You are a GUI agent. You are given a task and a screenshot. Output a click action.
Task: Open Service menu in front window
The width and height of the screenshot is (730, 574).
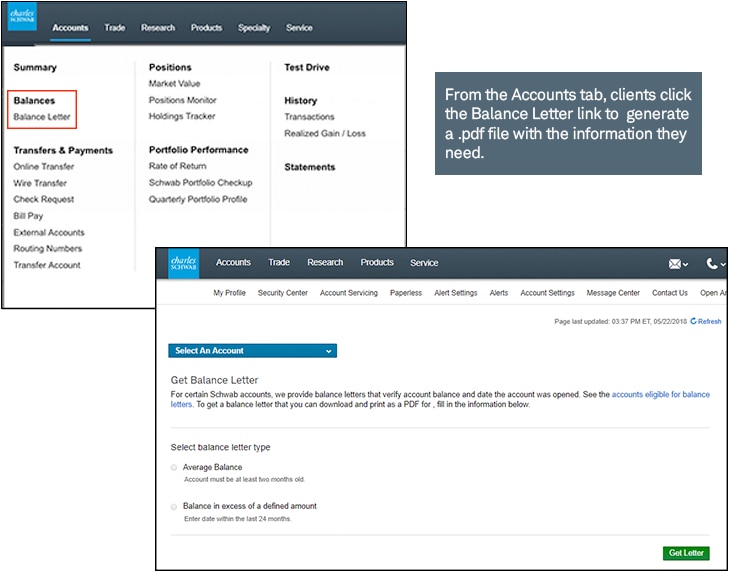coord(424,263)
